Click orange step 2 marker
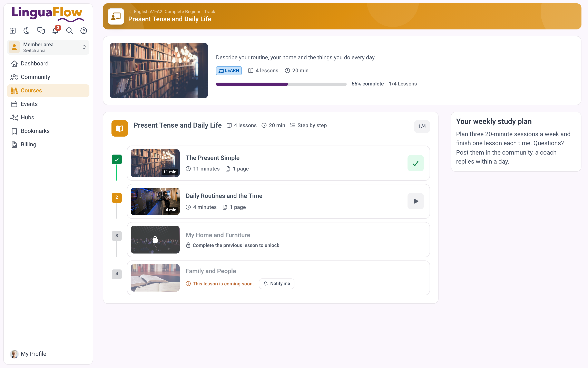The height and width of the screenshot is (368, 588). pos(117,198)
